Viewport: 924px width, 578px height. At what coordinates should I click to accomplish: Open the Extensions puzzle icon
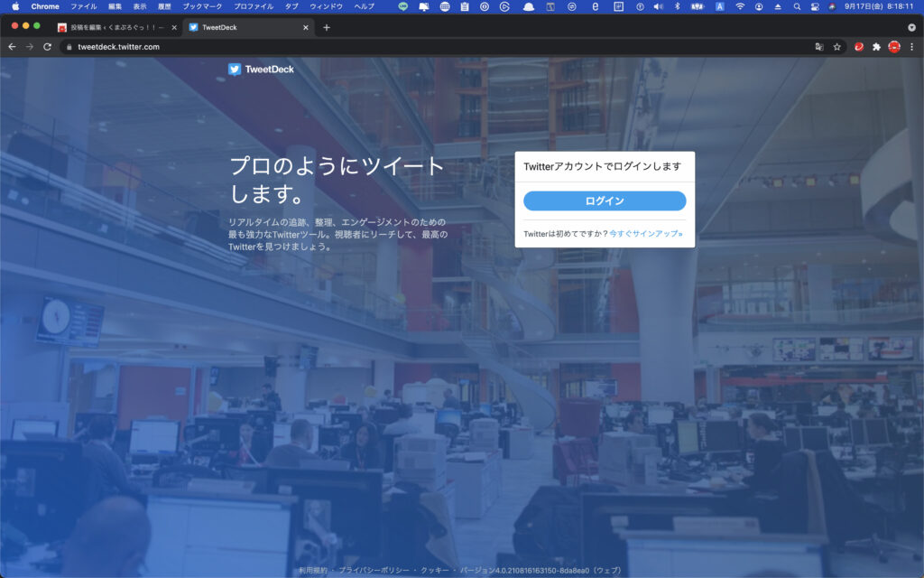[876, 47]
